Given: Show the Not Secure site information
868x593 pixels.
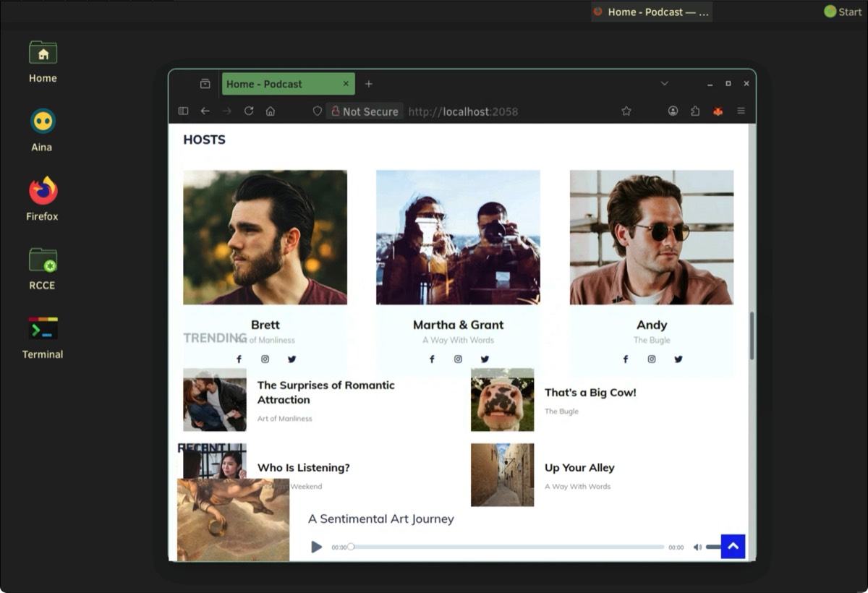Looking at the screenshot, I should click(365, 111).
